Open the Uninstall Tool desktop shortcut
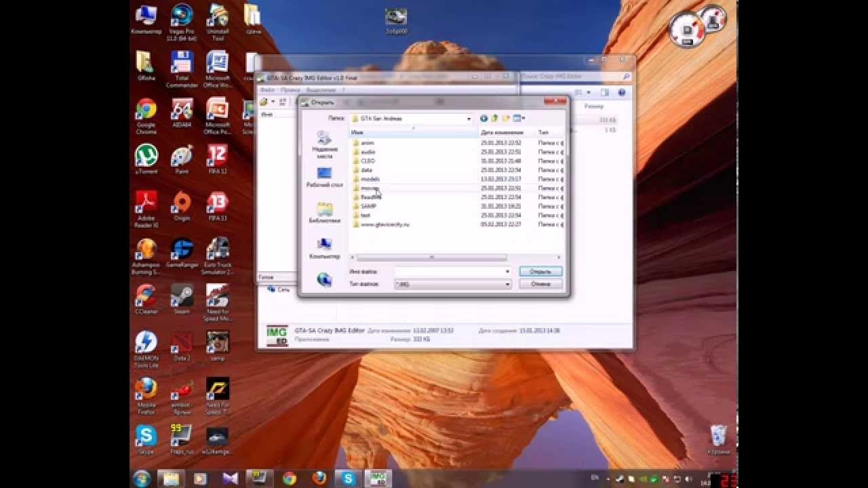This screenshot has width=868, height=488. click(x=218, y=22)
